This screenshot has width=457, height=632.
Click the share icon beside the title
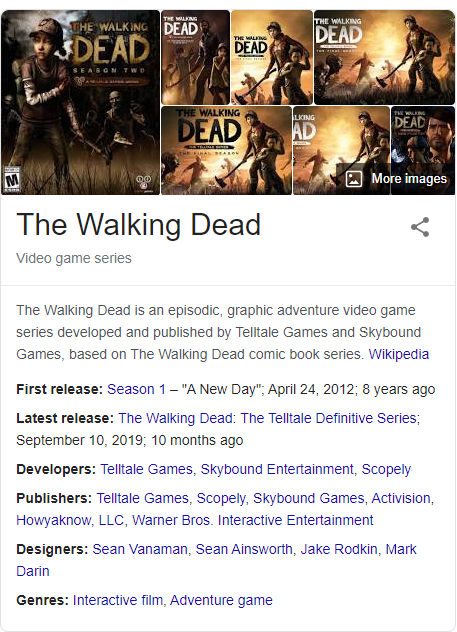coord(420,227)
